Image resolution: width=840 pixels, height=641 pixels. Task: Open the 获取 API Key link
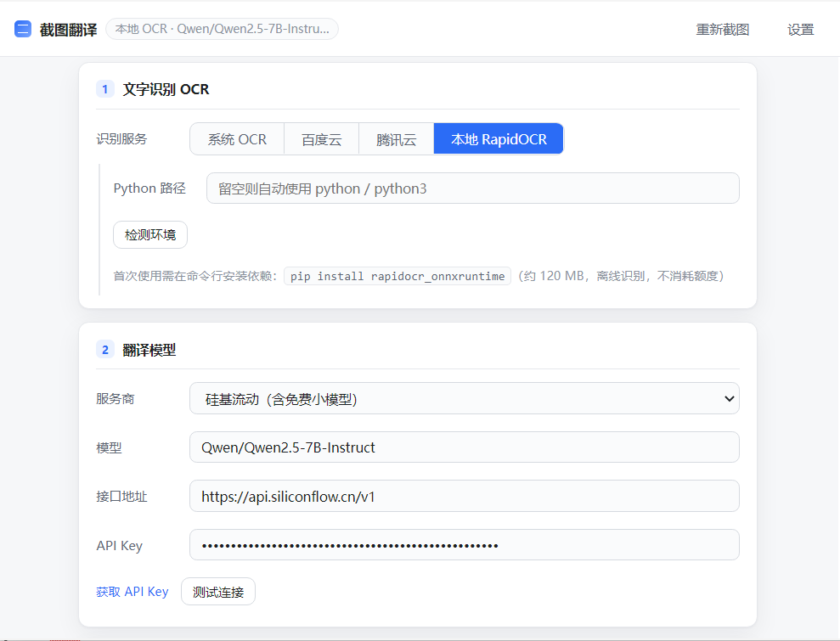(x=132, y=592)
